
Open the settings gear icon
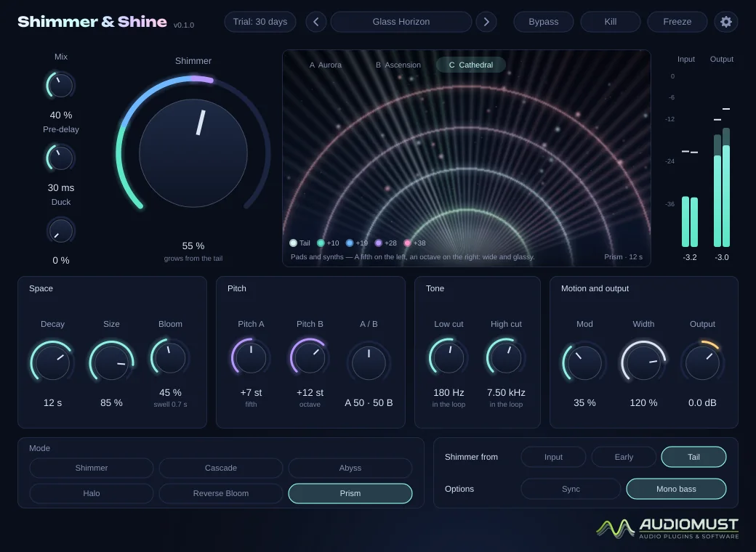coord(725,22)
